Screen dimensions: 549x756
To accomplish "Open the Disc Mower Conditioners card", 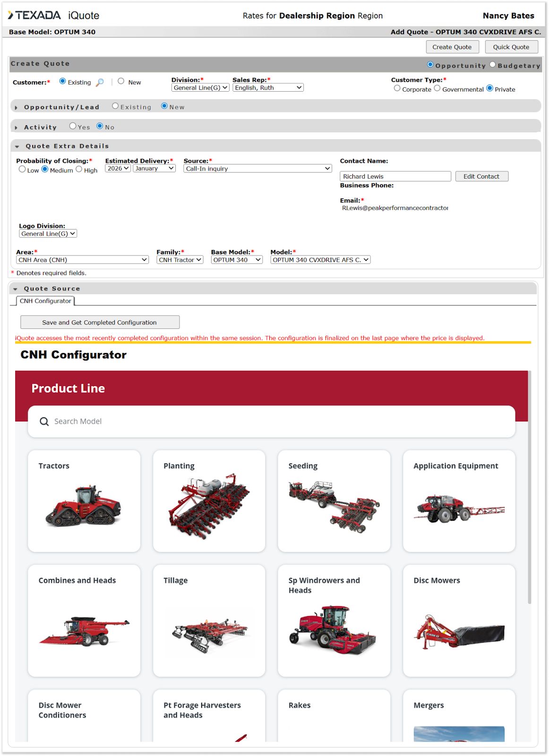I will point(84,715).
